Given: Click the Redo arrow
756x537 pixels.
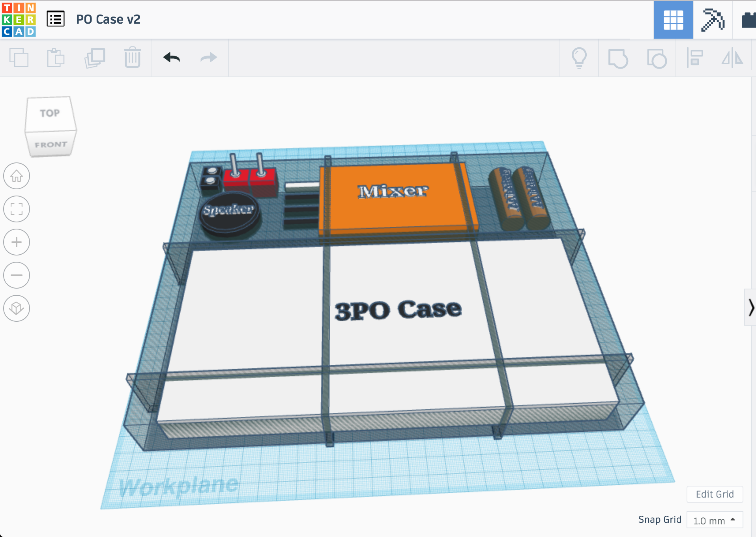Looking at the screenshot, I should (x=208, y=58).
